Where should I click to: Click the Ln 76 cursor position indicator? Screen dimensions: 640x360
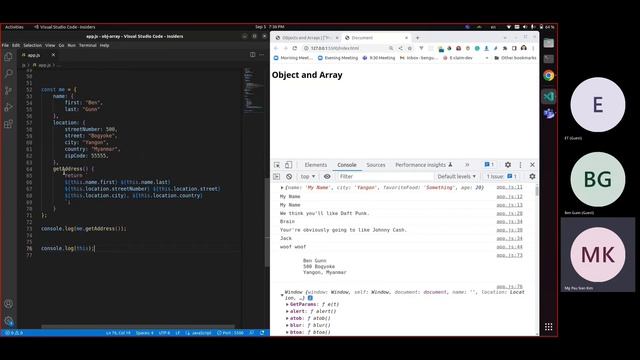[118, 333]
